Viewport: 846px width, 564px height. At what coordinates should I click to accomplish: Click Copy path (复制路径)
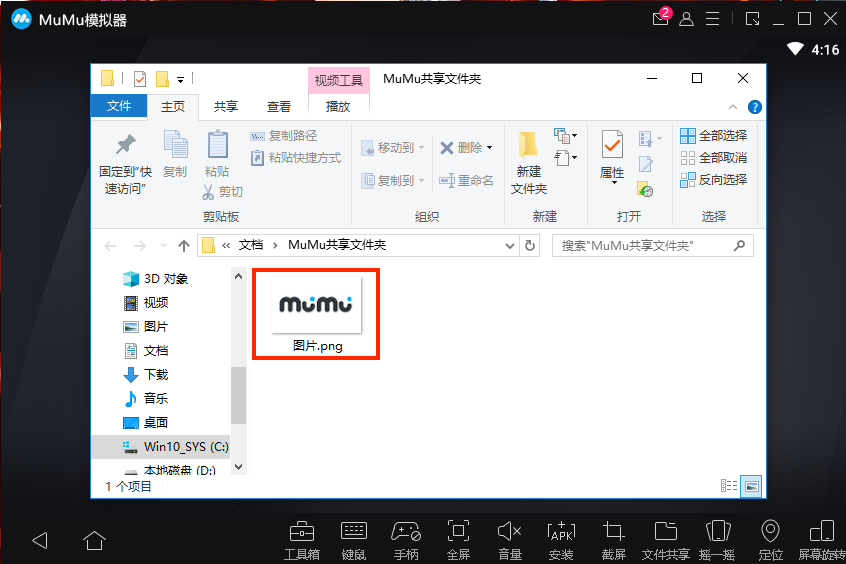pyautogui.click(x=284, y=136)
